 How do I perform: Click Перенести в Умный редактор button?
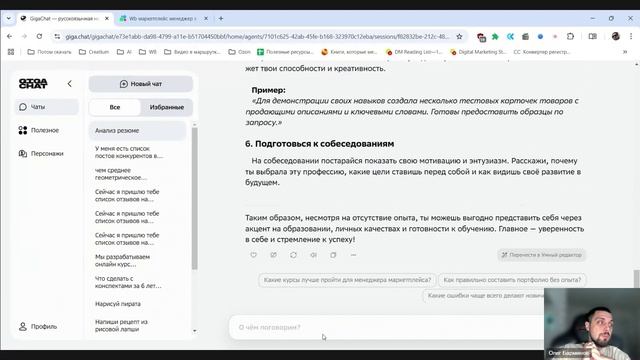coord(542,255)
